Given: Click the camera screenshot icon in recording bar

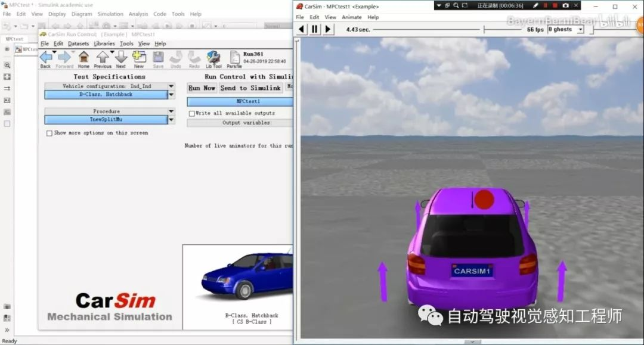Looking at the screenshot, I should click(x=565, y=5).
